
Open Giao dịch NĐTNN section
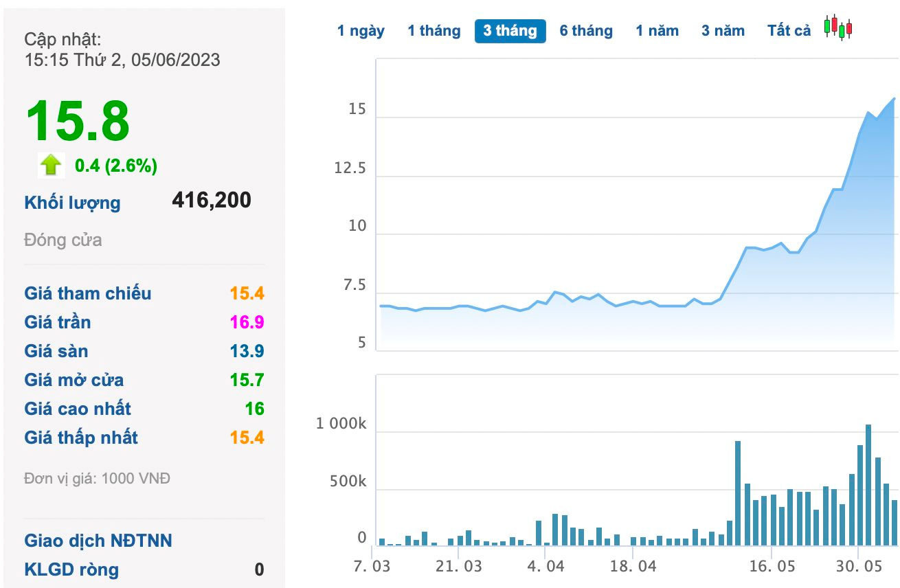coord(98,541)
